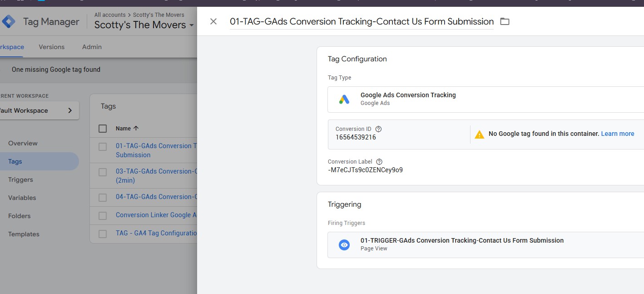The height and width of the screenshot is (294, 644).
Task: Open Conversion ID help icon
Action: click(x=379, y=129)
